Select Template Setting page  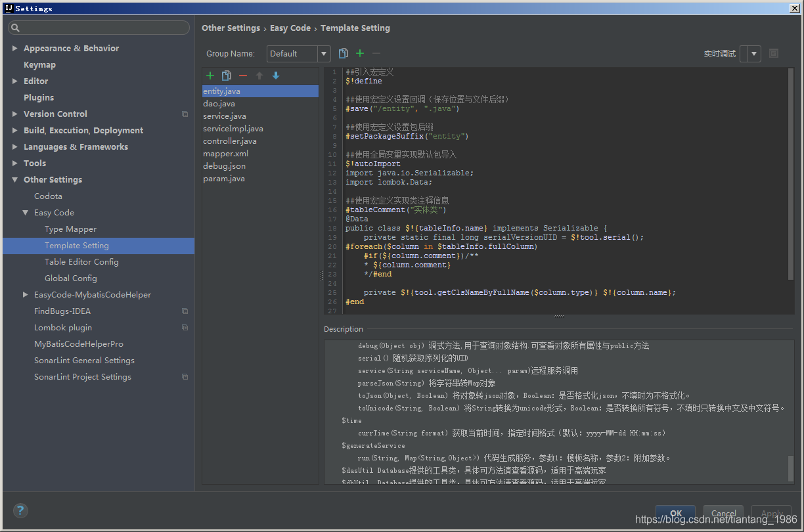coord(99,246)
